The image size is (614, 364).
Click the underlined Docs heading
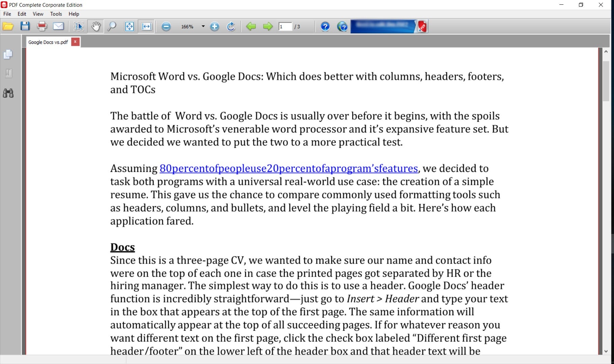tap(123, 247)
